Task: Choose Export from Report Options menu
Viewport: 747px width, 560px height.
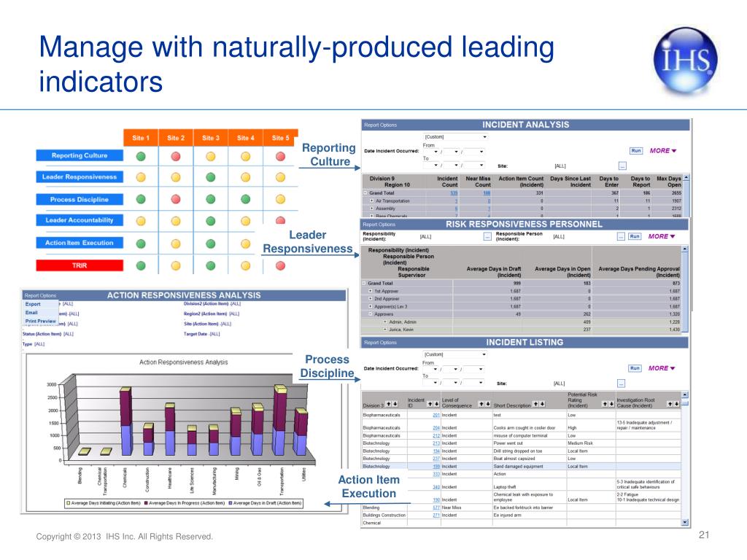Action: click(x=33, y=304)
